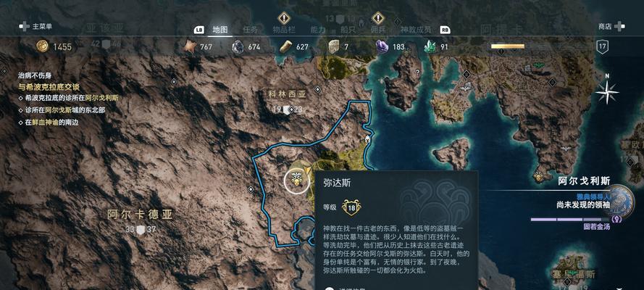Open the 物品栏 inventory tab

(284, 30)
